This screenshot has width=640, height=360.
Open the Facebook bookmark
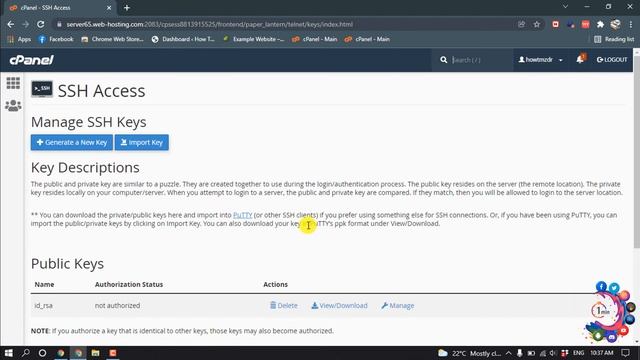pyautogui.click(x=56, y=39)
